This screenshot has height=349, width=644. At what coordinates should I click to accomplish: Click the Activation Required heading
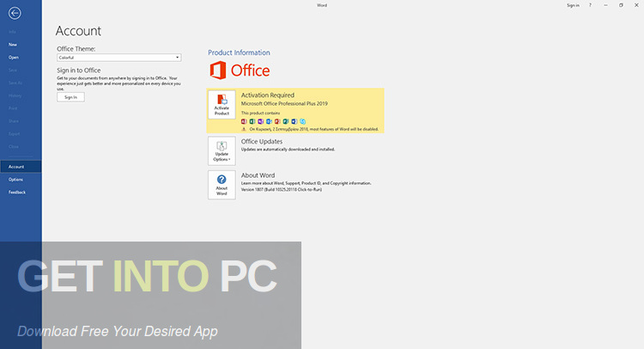click(267, 95)
